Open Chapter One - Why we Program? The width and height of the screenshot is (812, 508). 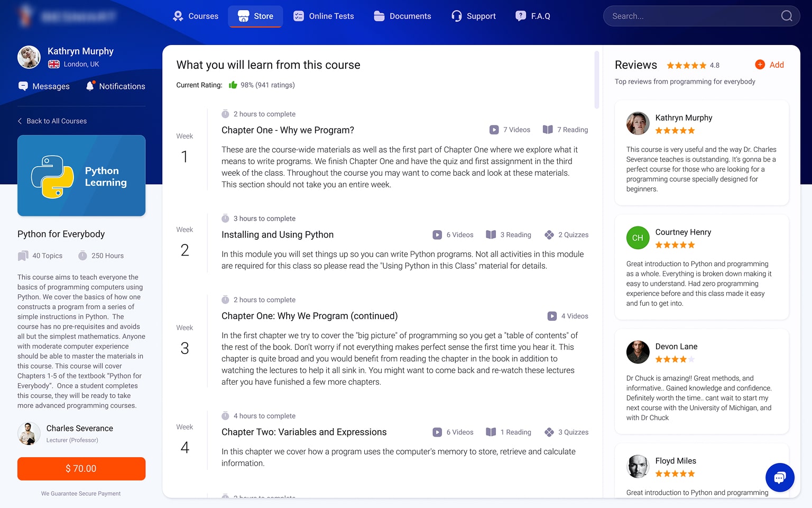click(x=288, y=130)
